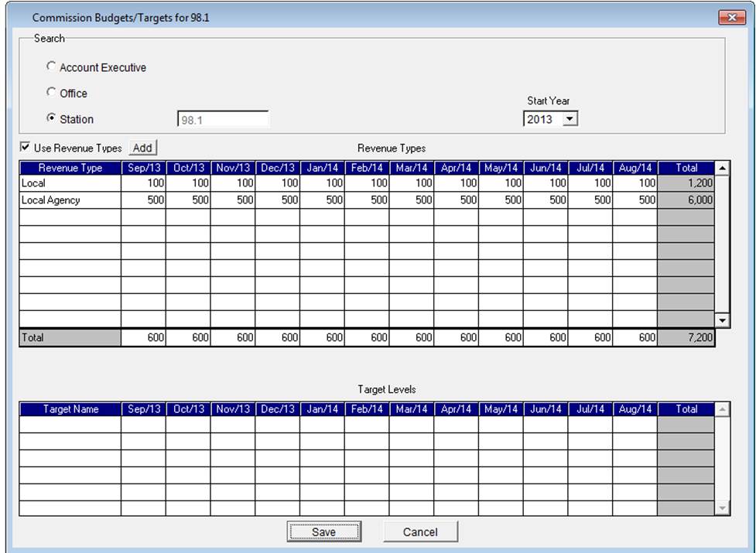This screenshot has width=756, height=553.
Task: Select the Account Executive radio button
Action: click(x=52, y=67)
